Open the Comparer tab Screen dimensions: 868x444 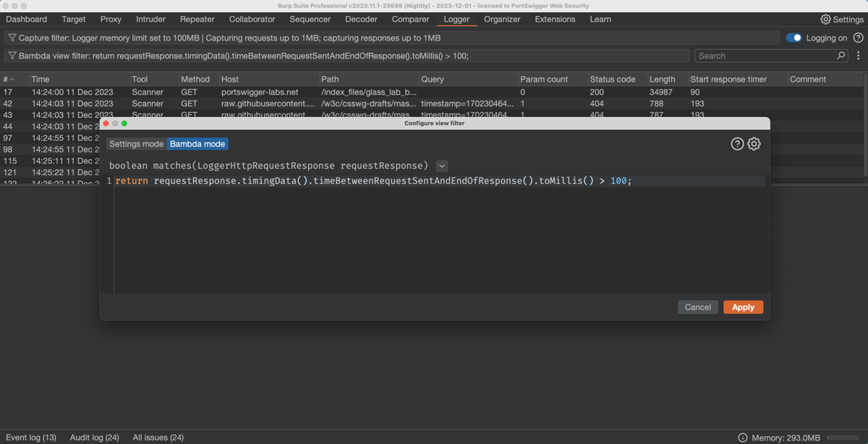click(x=411, y=20)
